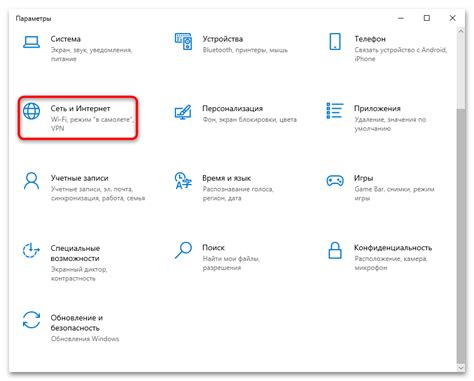This screenshot has height=381, width=474.
Task: Click the 'Bluetooth, принтеры, мышь' description
Action: 245,50
